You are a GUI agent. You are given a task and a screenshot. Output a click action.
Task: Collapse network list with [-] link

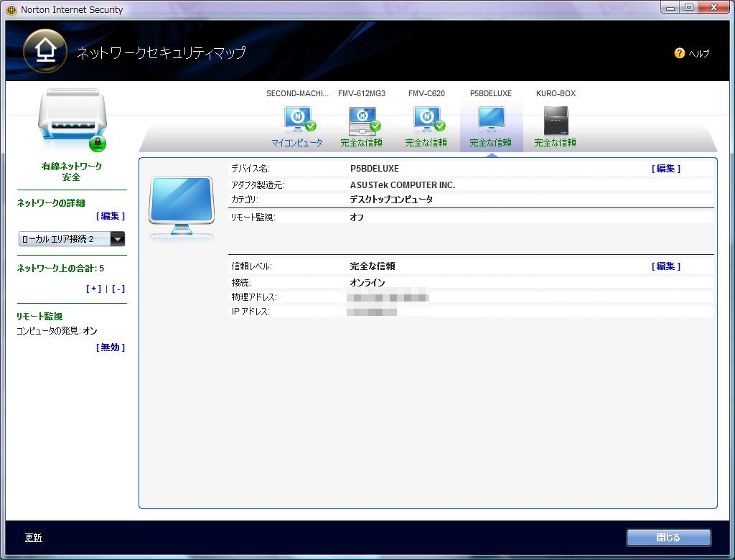[118, 289]
